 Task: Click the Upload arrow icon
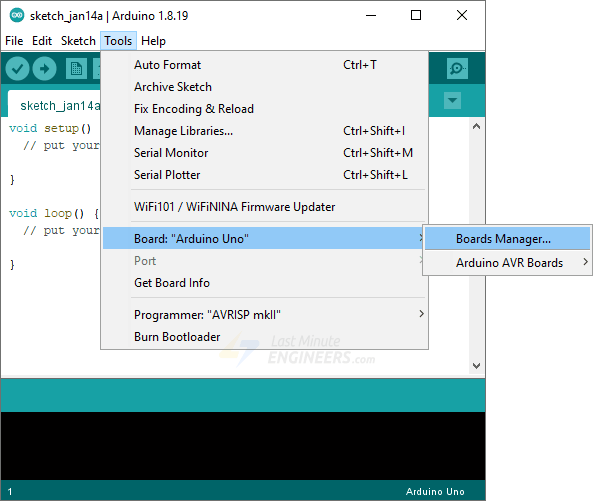tap(44, 68)
